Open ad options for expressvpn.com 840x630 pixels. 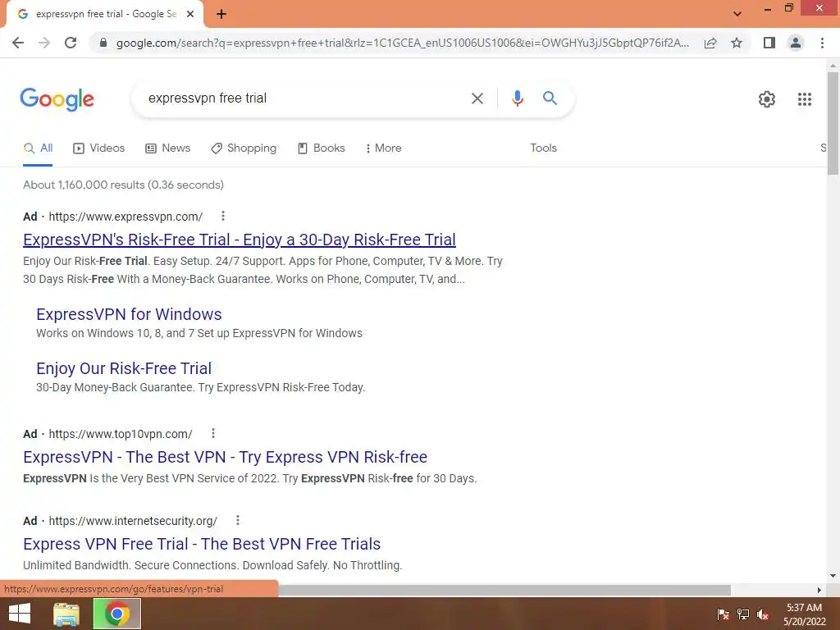223,216
